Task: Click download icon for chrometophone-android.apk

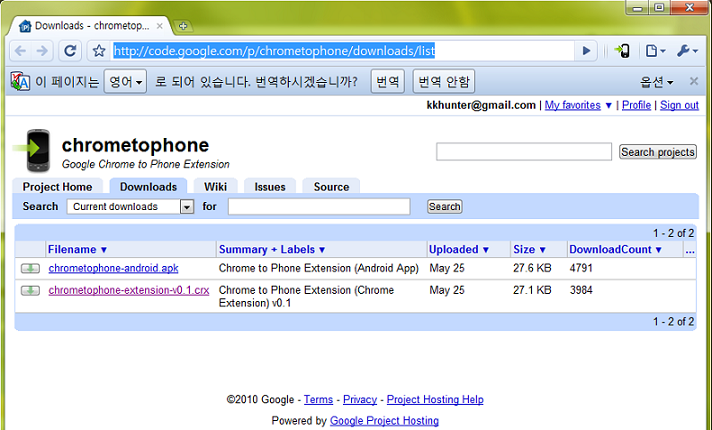Action: click(31, 268)
